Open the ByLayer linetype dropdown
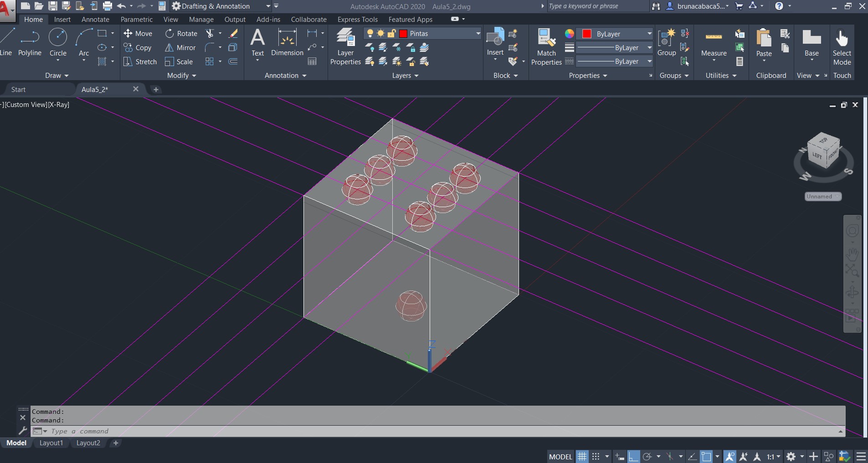 coord(649,61)
